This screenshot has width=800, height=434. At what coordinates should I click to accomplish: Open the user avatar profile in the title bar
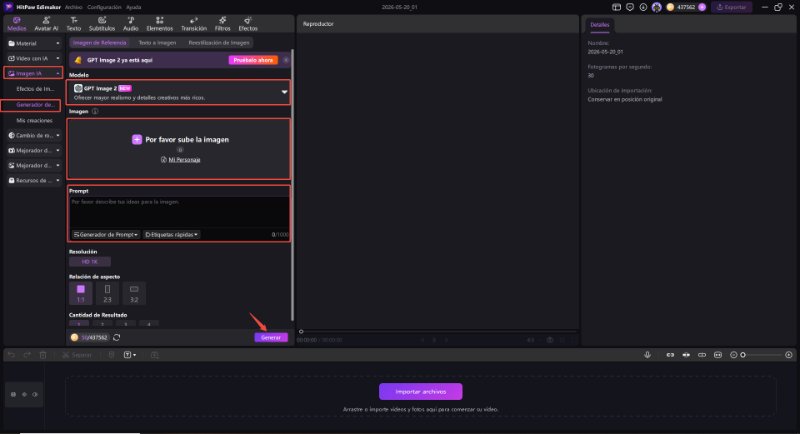657,7
